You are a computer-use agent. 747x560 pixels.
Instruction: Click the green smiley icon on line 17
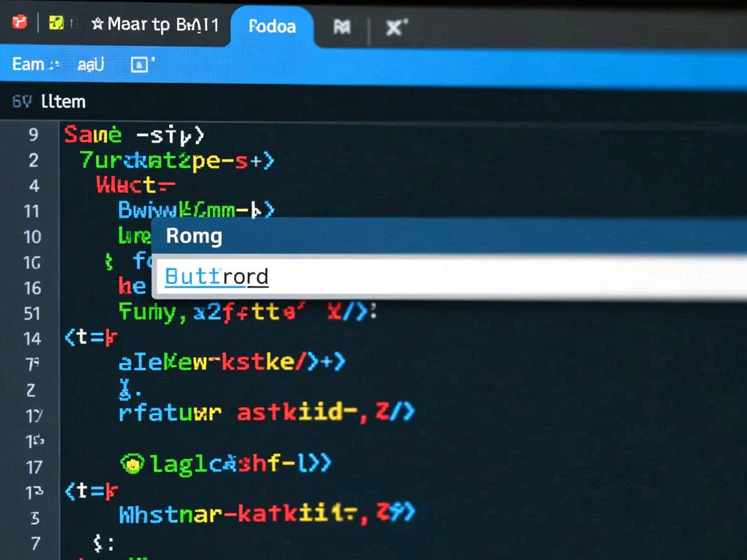(x=132, y=463)
